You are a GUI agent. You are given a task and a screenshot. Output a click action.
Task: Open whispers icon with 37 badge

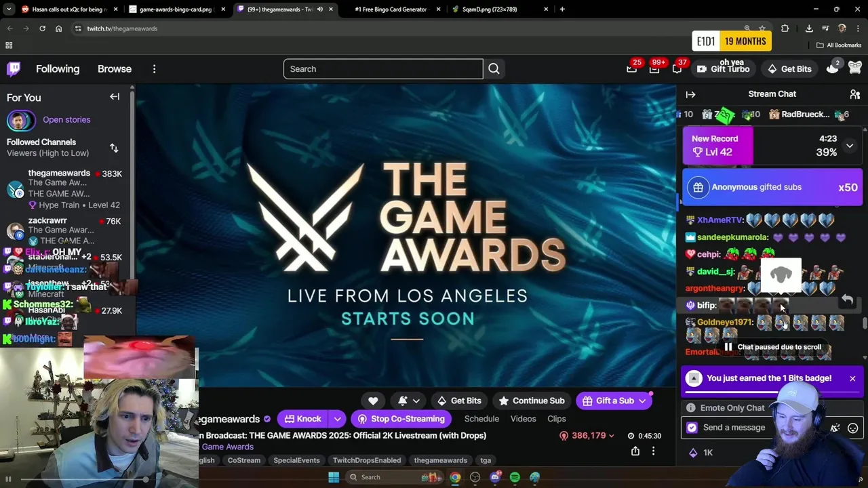tap(677, 68)
